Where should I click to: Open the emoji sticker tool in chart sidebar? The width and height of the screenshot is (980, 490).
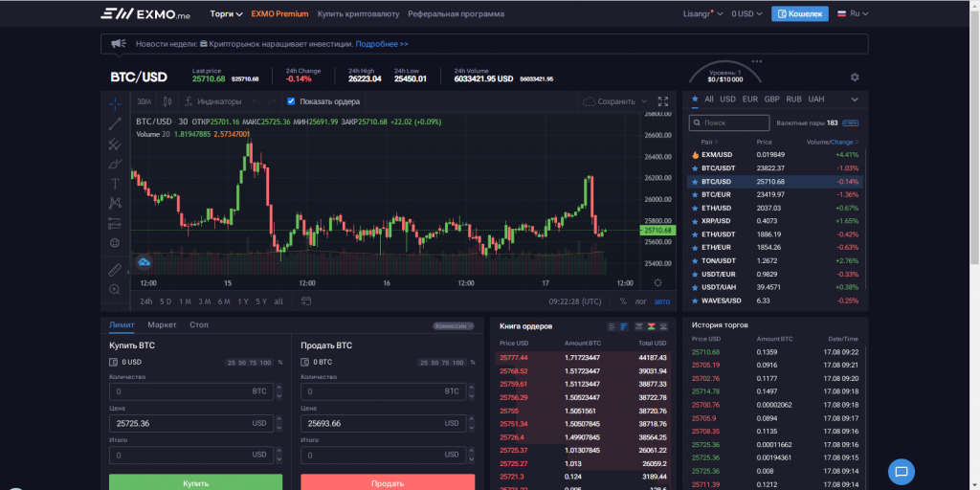[x=115, y=242]
